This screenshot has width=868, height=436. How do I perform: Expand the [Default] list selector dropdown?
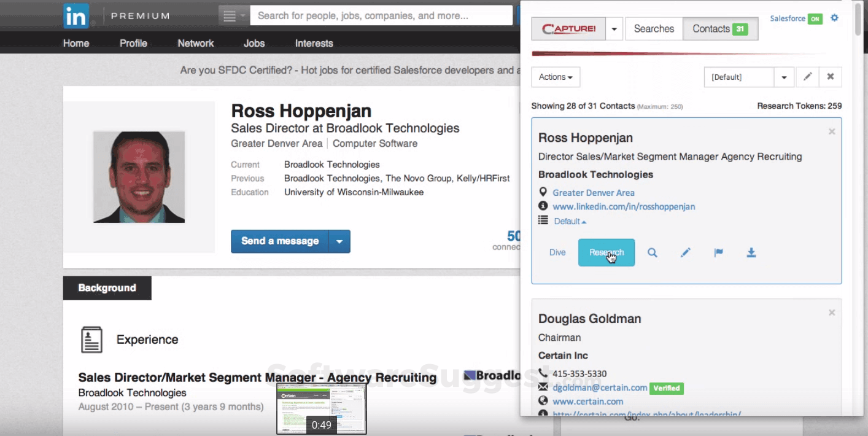784,77
